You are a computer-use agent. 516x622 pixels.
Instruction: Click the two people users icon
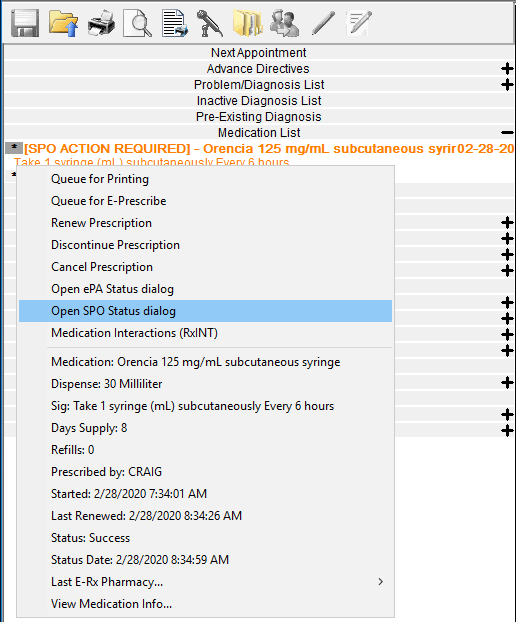(x=284, y=24)
